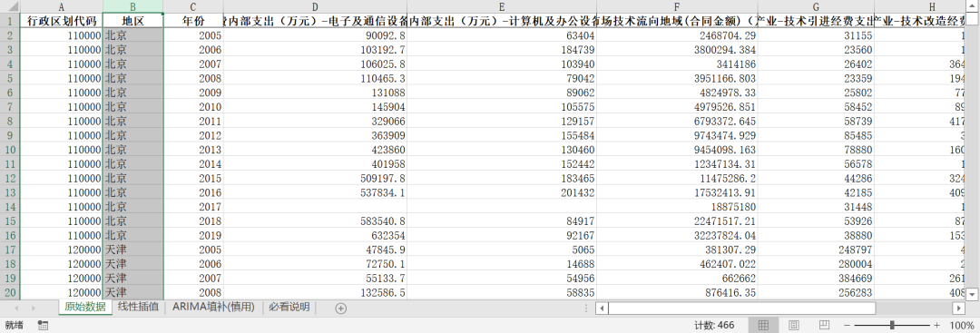Click zoom in plus icon
Screen dimensions: 980x333
click(x=936, y=326)
